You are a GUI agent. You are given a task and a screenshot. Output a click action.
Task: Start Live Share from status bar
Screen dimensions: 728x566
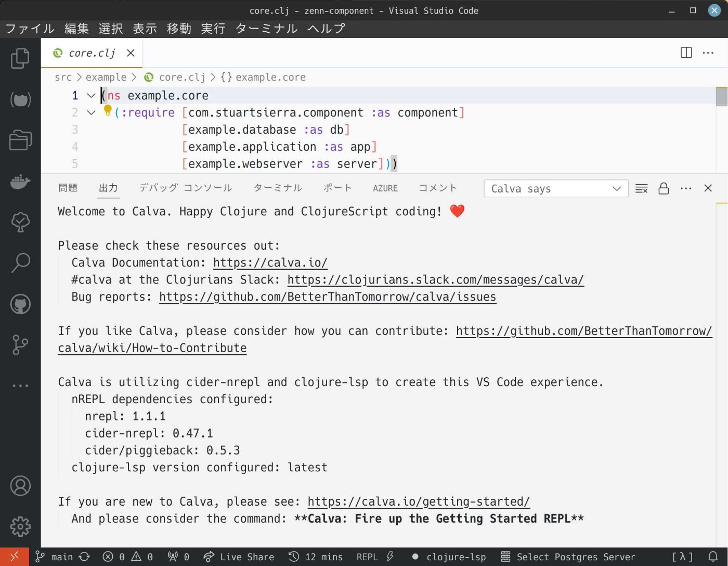tap(239, 557)
